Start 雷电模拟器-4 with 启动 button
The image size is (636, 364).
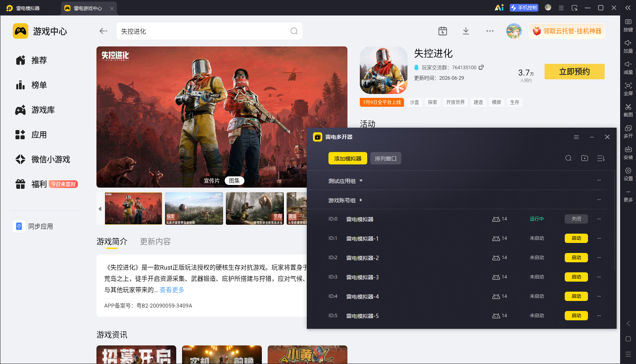[576, 296]
